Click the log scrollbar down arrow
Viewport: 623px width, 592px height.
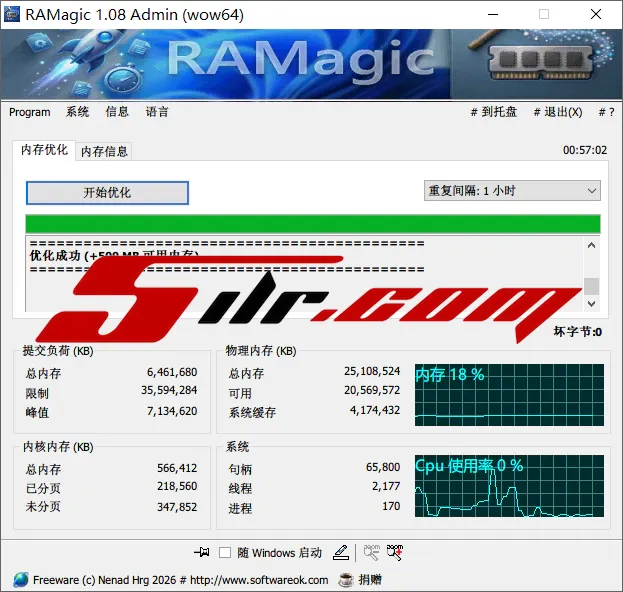(x=591, y=304)
